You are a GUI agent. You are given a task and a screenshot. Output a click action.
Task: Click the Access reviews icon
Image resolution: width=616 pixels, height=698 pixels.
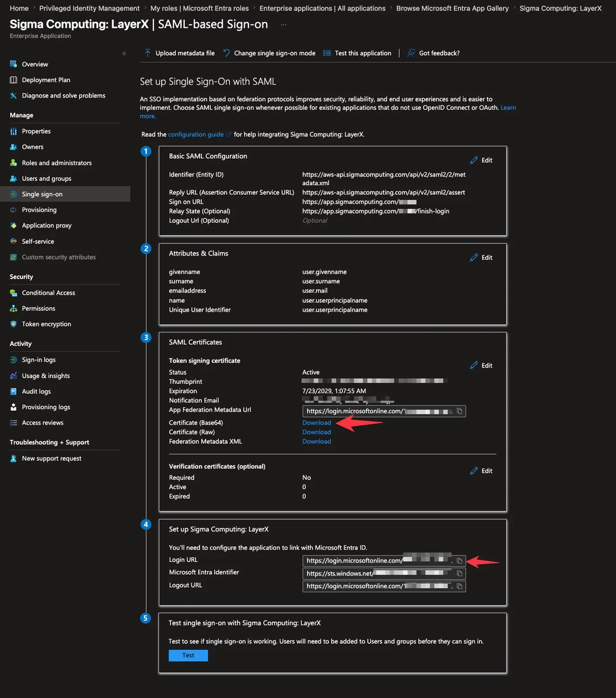point(14,423)
